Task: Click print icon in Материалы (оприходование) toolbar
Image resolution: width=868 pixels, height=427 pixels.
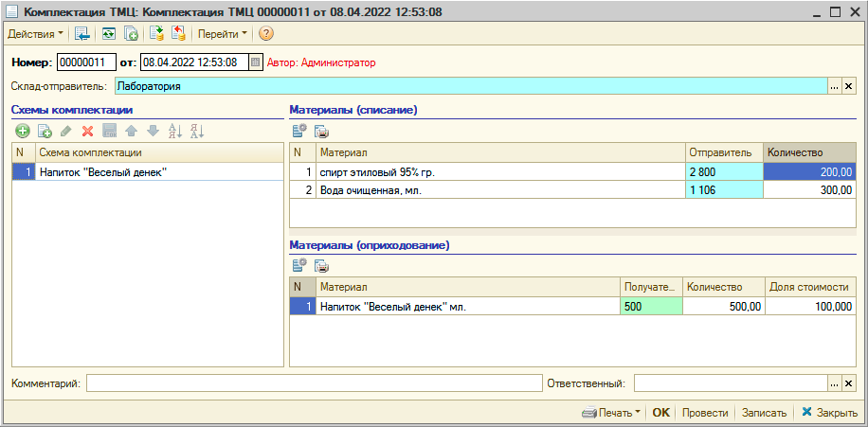Action: [x=321, y=266]
